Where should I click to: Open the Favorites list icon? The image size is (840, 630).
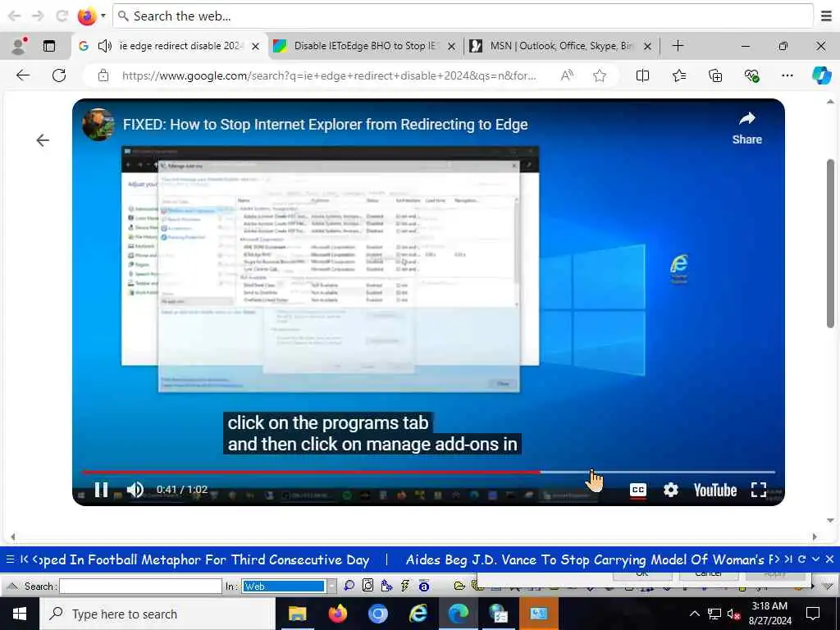pyautogui.click(x=679, y=75)
